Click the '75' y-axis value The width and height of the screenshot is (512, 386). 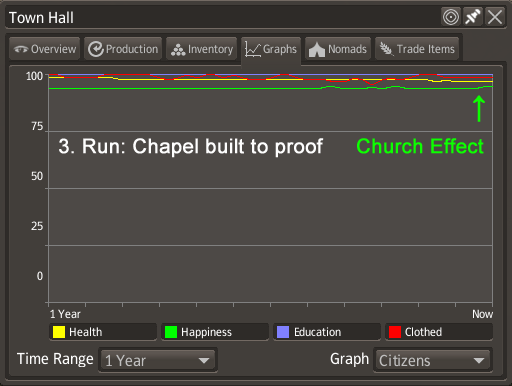point(37,126)
